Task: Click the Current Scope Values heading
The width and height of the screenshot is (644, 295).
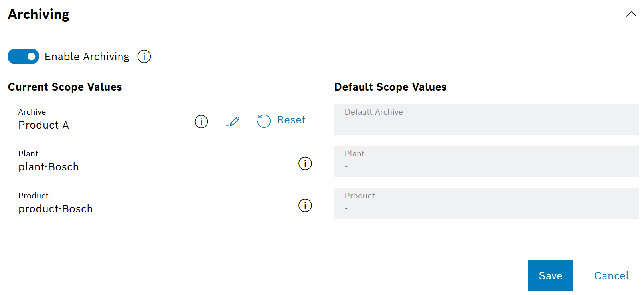Action: tap(65, 87)
